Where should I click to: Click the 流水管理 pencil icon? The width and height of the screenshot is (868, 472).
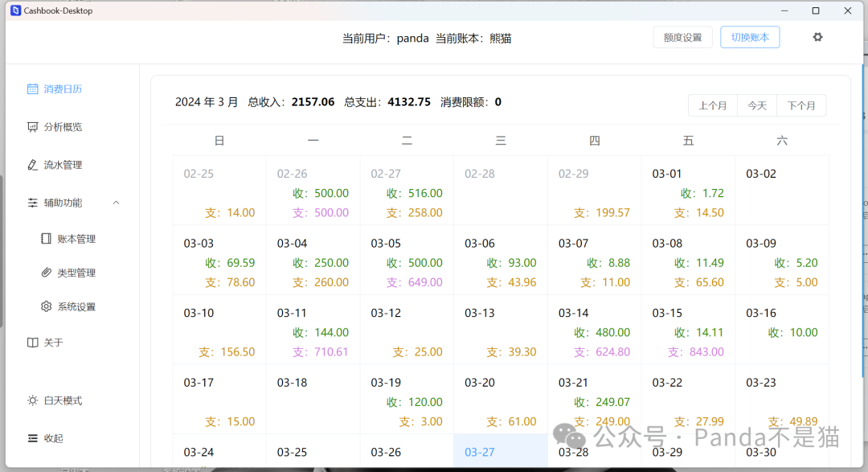[x=33, y=165]
